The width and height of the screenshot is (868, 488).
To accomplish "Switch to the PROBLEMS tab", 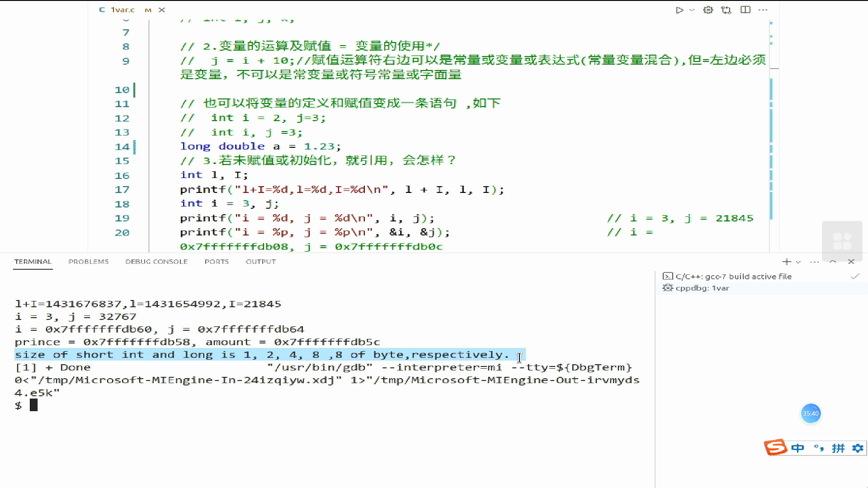I will pos(88,261).
